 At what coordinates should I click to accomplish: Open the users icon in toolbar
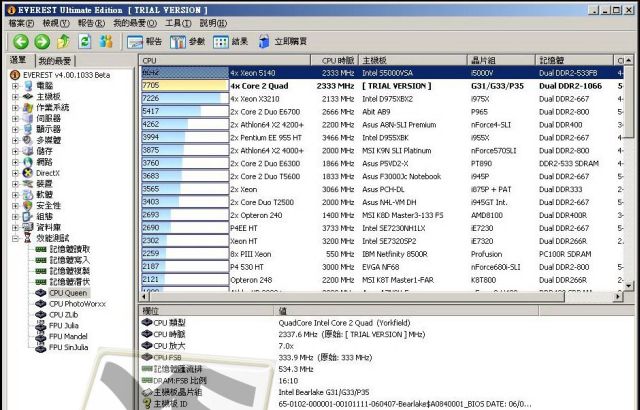pos(106,42)
